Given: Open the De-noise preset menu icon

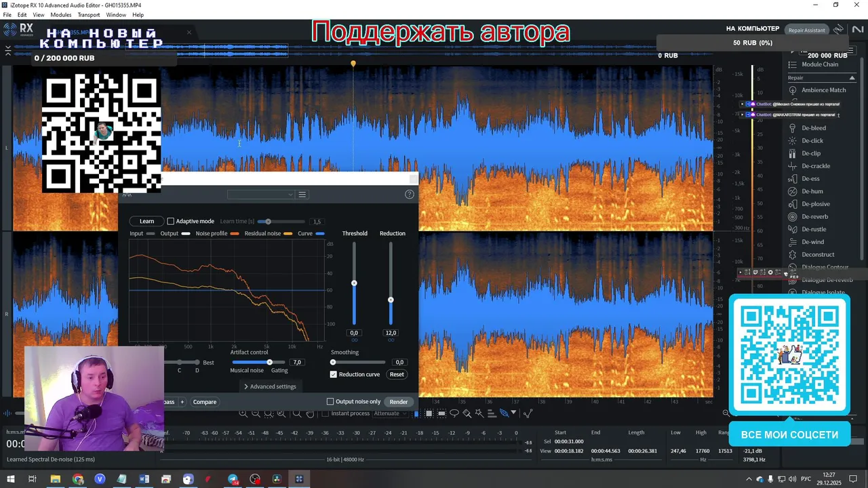Looking at the screenshot, I should (302, 195).
